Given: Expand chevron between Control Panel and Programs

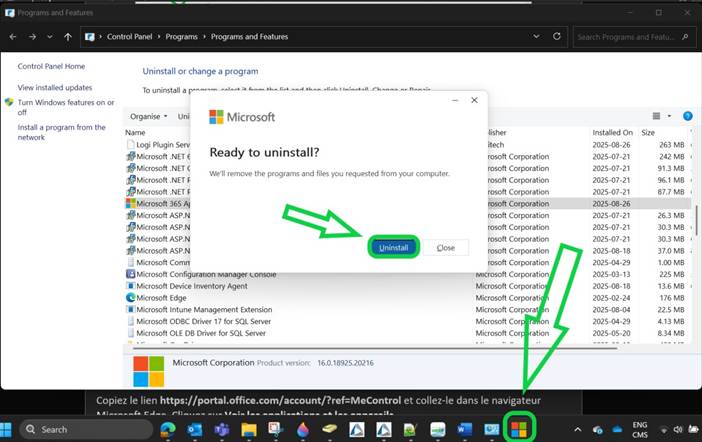Looking at the screenshot, I should (x=159, y=37).
